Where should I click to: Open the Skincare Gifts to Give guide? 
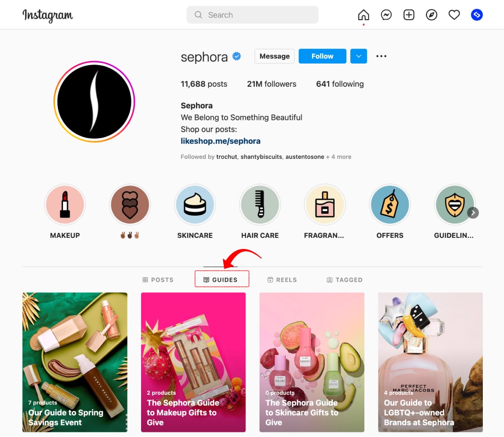(312, 362)
